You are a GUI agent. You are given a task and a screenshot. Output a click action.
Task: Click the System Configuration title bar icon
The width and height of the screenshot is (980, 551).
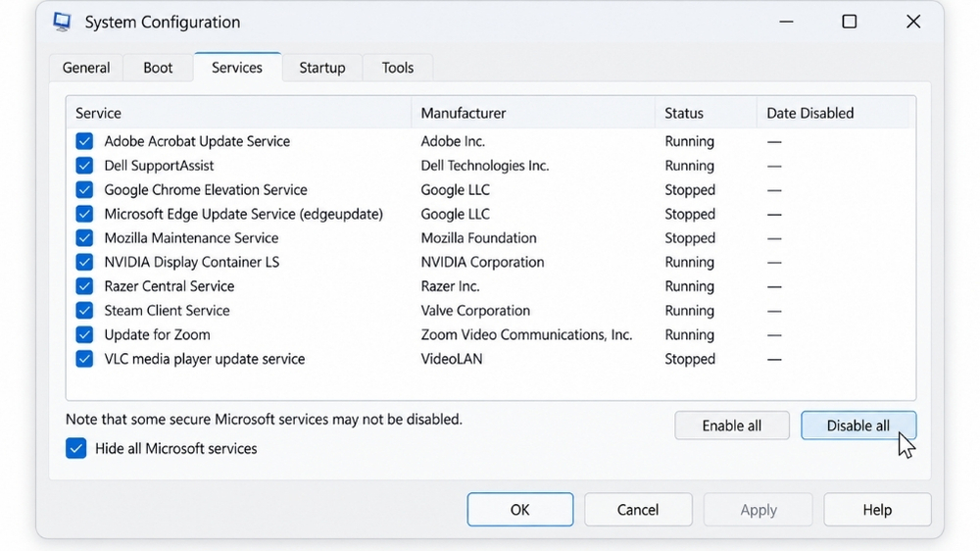click(62, 22)
